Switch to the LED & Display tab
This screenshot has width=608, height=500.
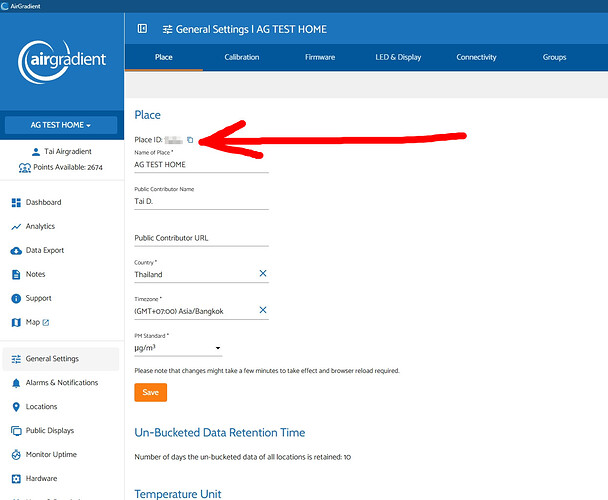pyautogui.click(x=398, y=58)
